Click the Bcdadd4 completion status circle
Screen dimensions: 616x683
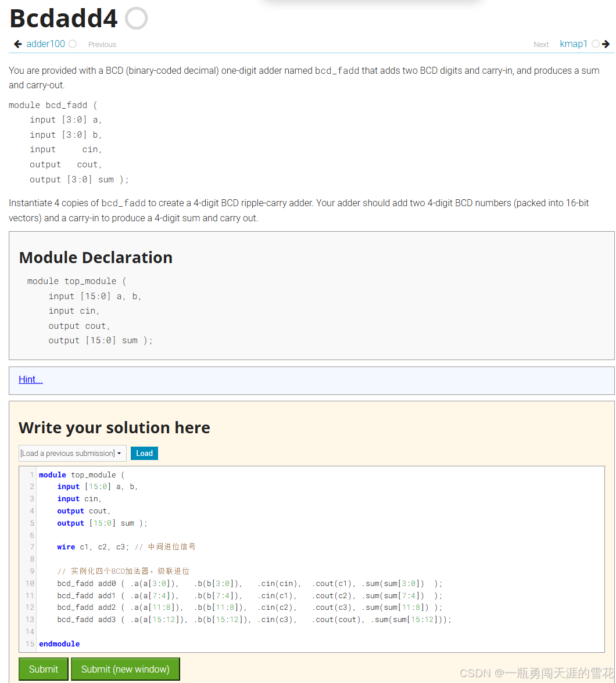pyautogui.click(x=136, y=19)
